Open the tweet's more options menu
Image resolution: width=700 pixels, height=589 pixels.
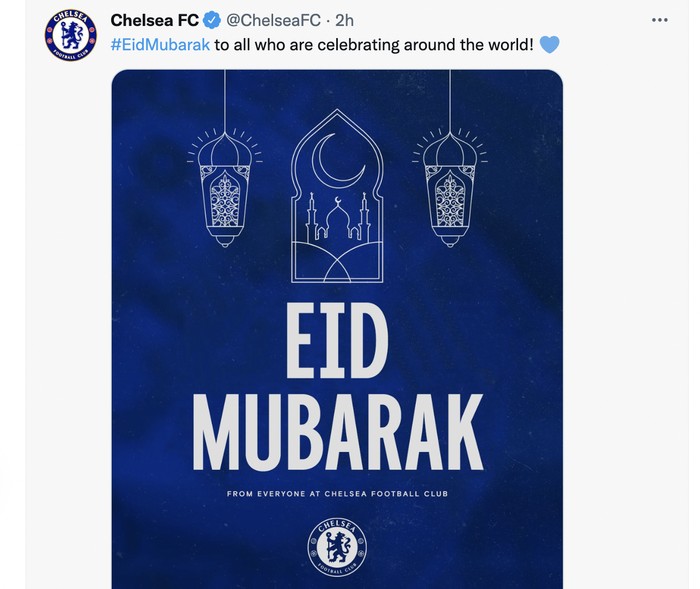[659, 20]
